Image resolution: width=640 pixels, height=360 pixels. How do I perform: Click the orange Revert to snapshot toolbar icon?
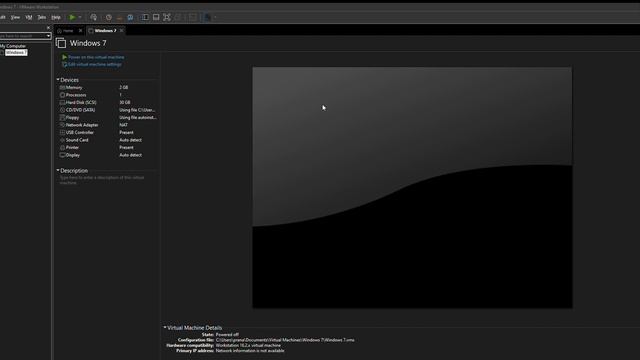pyautogui.click(x=120, y=17)
